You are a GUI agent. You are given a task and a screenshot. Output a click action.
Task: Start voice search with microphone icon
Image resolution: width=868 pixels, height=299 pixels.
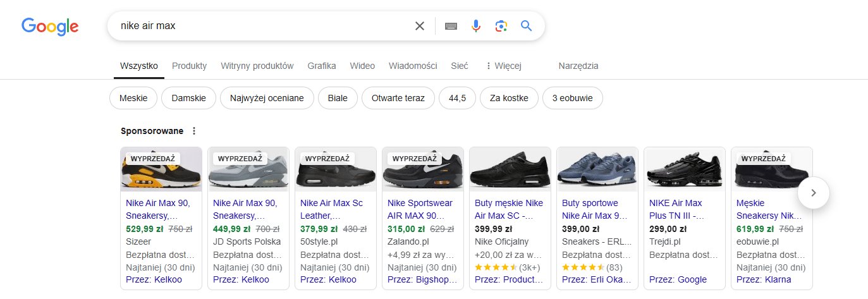point(476,26)
